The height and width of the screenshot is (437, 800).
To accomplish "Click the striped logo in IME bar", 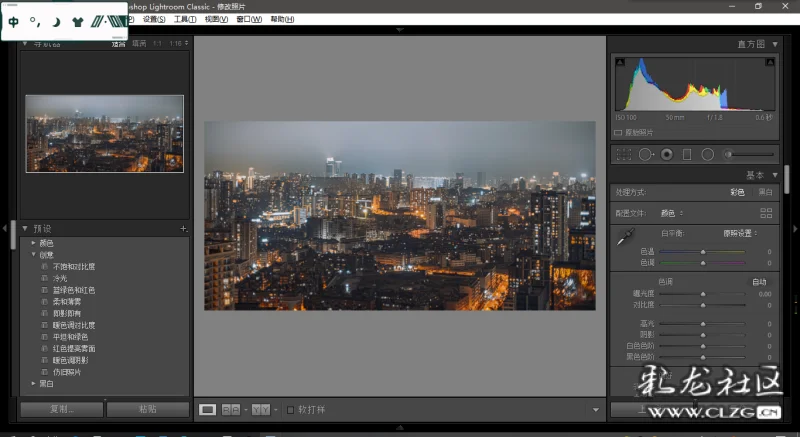I will pos(108,21).
